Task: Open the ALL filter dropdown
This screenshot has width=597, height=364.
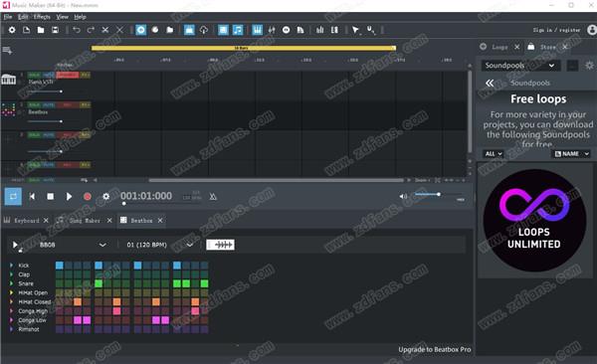Action: pos(494,154)
